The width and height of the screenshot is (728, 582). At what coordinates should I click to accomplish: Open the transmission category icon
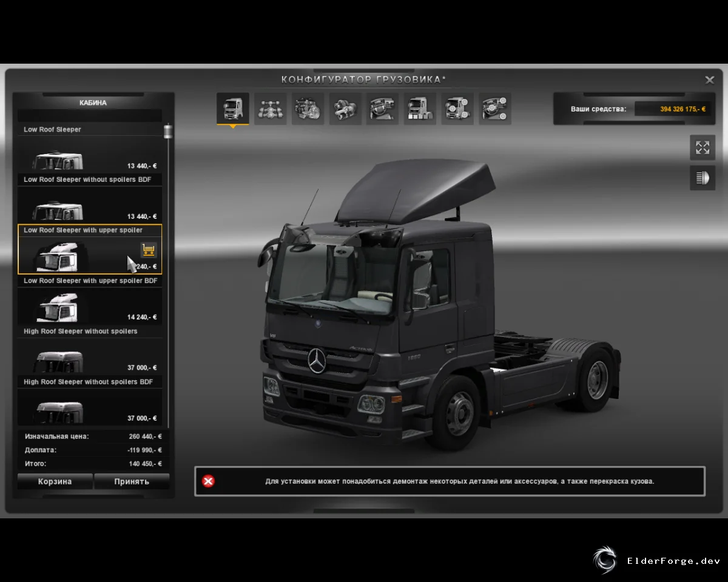[346, 109]
